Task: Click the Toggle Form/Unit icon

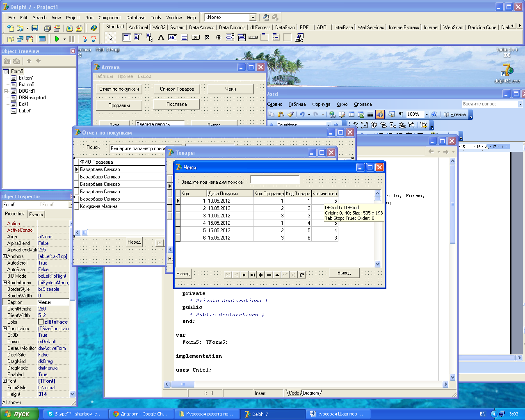Action: pos(30,39)
